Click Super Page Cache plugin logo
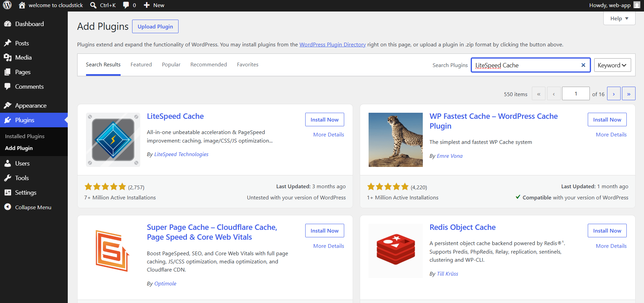This screenshot has height=303, width=644. [113, 251]
